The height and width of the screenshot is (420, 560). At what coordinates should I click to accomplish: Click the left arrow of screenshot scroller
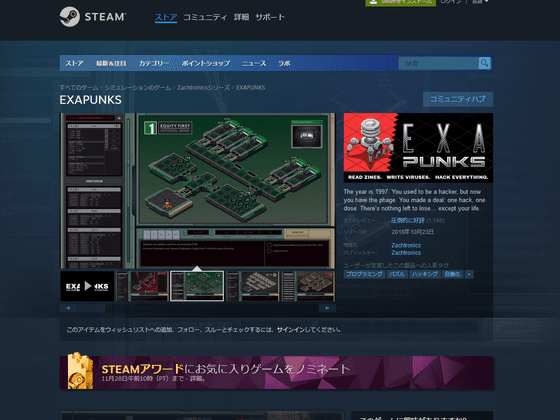(x=68, y=308)
